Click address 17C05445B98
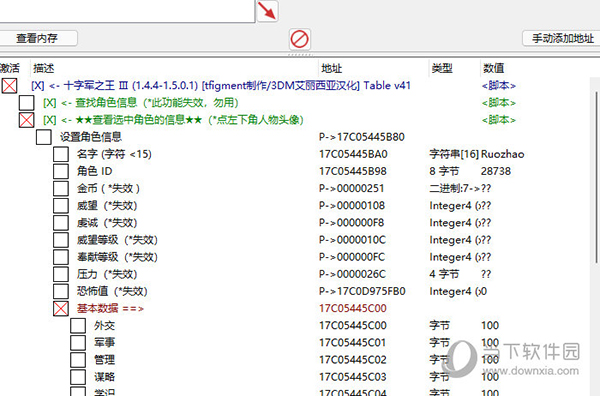The image size is (600, 396). (353, 171)
